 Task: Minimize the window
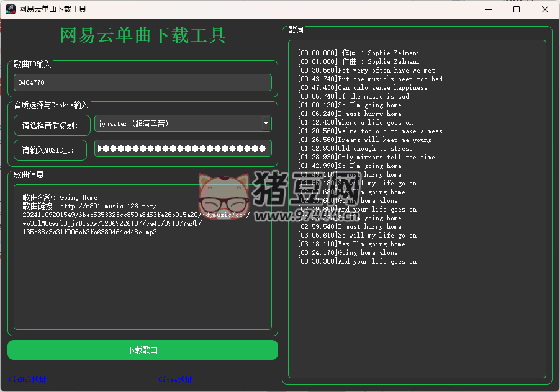[489, 9]
